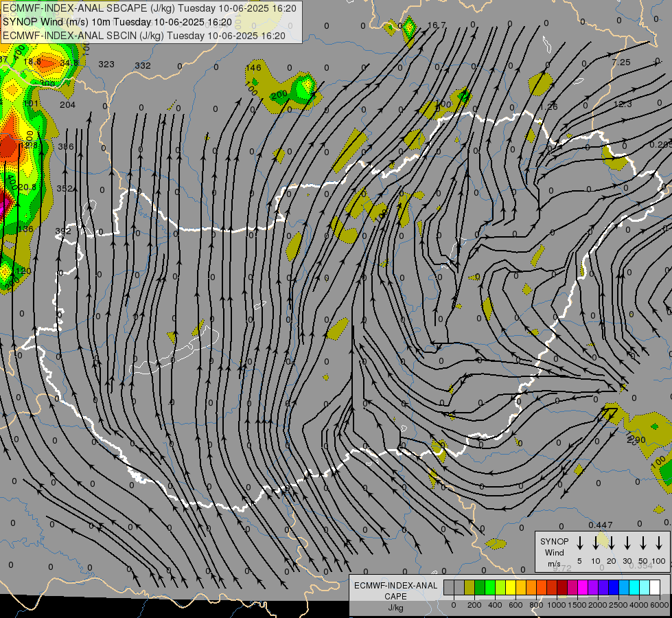Select the bright magenta swatch in CAPE legend
The height and width of the screenshot is (618, 672).
(x=583, y=587)
